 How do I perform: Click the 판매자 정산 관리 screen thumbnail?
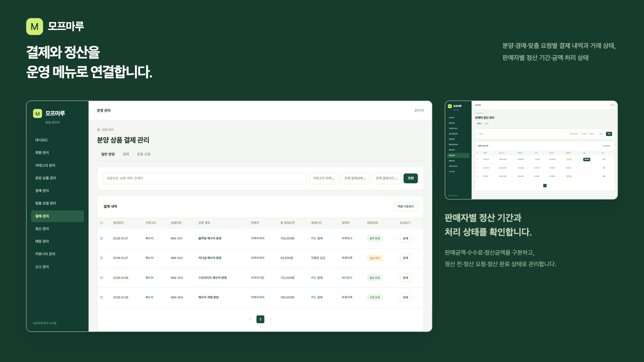[531, 150]
